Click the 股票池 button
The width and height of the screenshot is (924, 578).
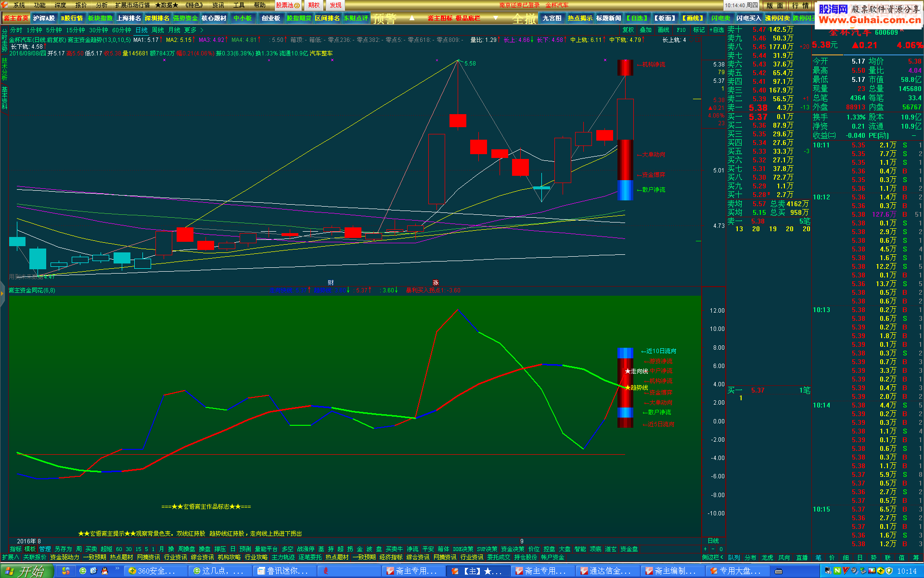[287, 5]
